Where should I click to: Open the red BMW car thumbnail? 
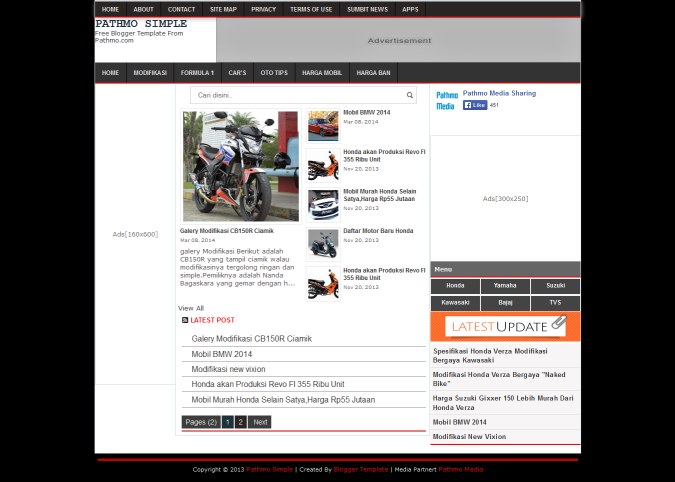point(323,126)
